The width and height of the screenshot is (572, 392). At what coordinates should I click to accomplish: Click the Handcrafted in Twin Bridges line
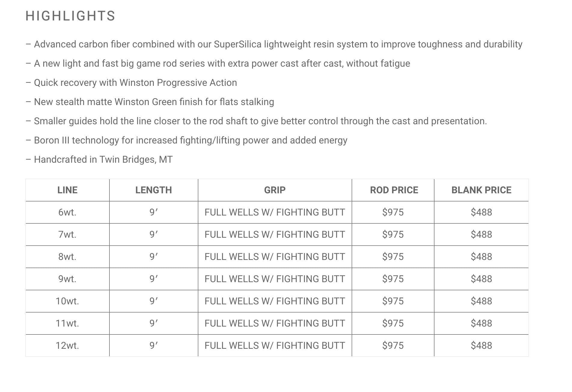99,160
